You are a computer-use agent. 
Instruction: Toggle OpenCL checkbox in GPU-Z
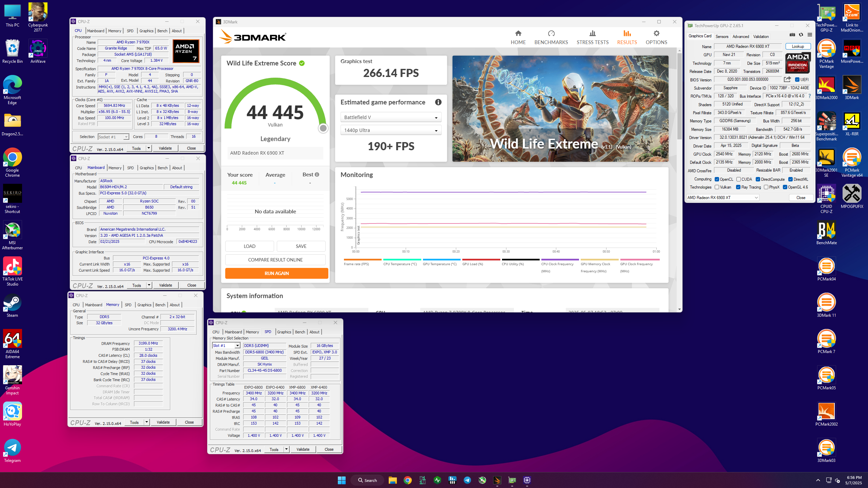coord(717,179)
